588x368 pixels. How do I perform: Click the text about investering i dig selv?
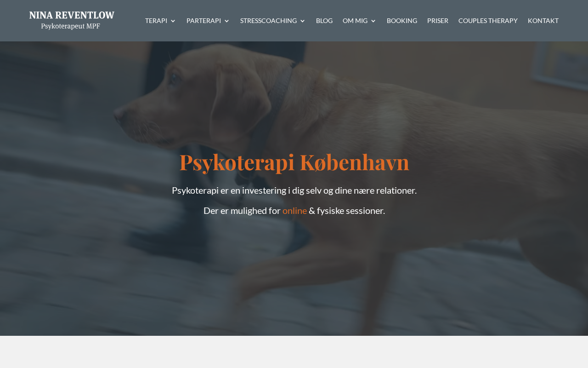[x=294, y=190]
